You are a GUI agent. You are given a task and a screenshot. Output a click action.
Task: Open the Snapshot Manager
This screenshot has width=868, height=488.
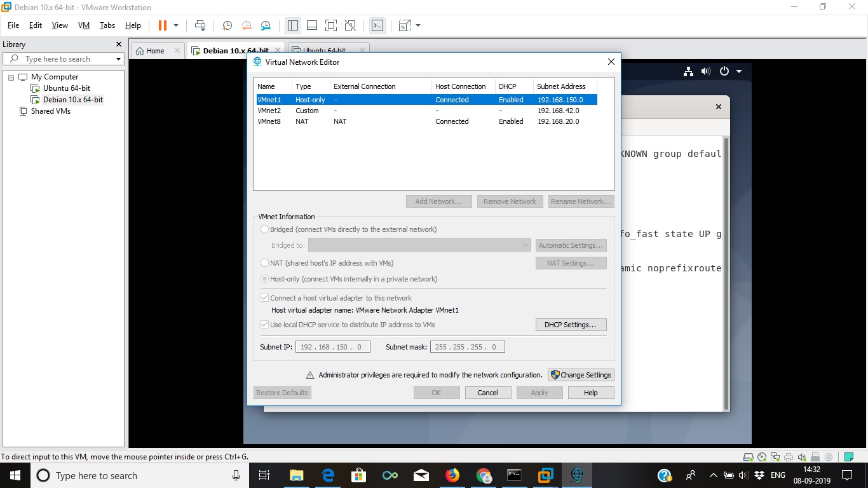[x=265, y=25]
